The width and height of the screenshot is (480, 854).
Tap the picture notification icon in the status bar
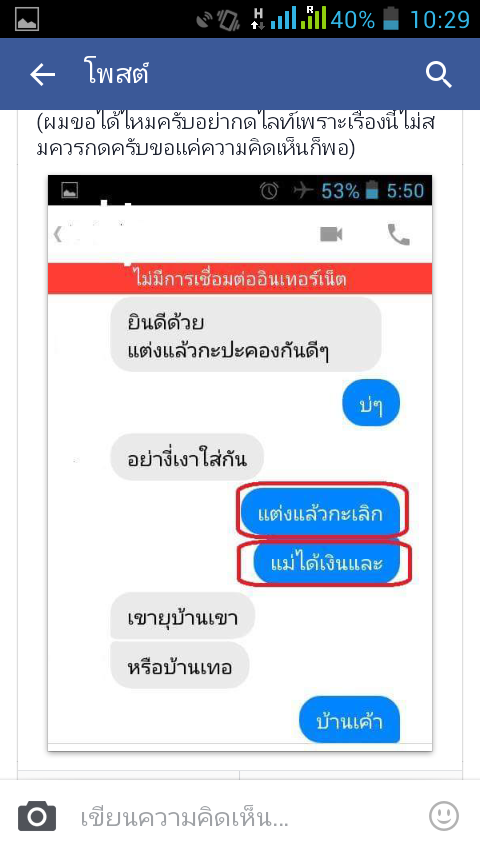pos(26,19)
